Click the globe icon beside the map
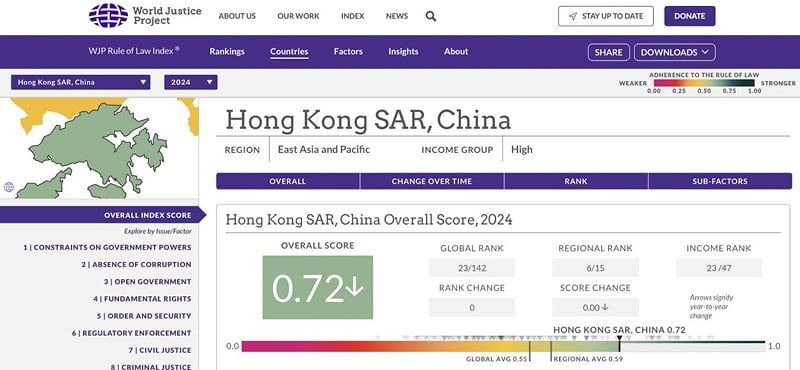This screenshot has width=800, height=370. pos(9,187)
